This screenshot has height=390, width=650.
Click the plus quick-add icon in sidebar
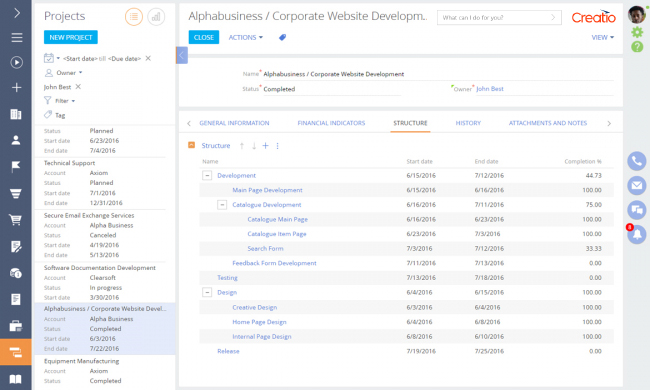click(x=17, y=87)
